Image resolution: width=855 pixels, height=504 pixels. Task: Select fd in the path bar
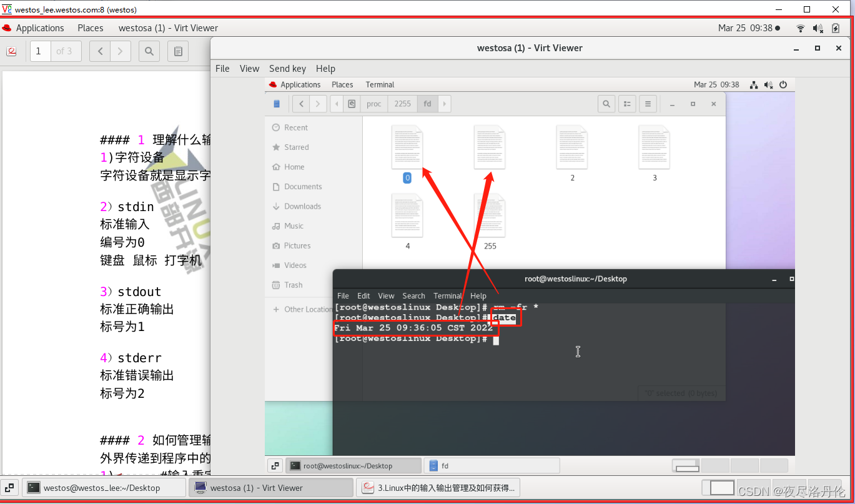click(x=428, y=104)
